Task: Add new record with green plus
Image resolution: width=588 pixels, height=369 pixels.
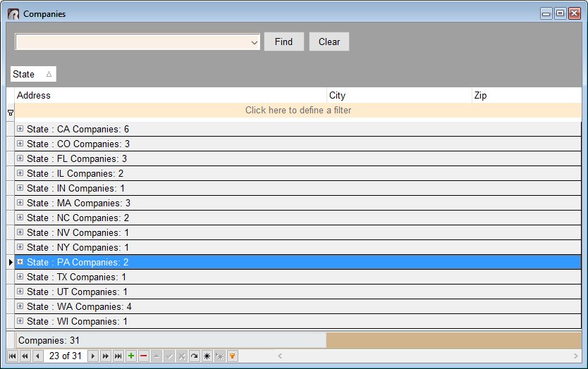Action: [x=130, y=356]
